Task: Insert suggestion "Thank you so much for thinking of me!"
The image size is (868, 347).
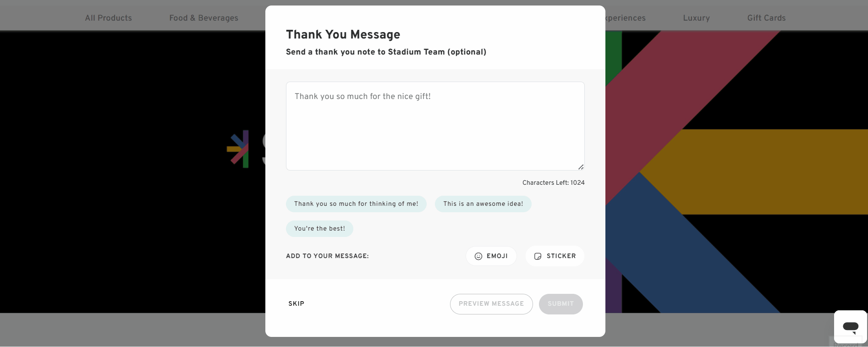Action: 356,204
